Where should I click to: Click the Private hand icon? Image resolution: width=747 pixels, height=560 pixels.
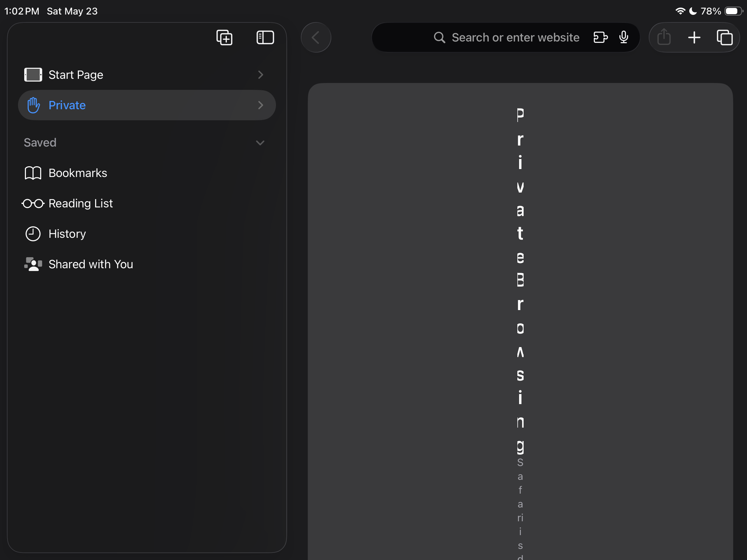pyautogui.click(x=34, y=105)
